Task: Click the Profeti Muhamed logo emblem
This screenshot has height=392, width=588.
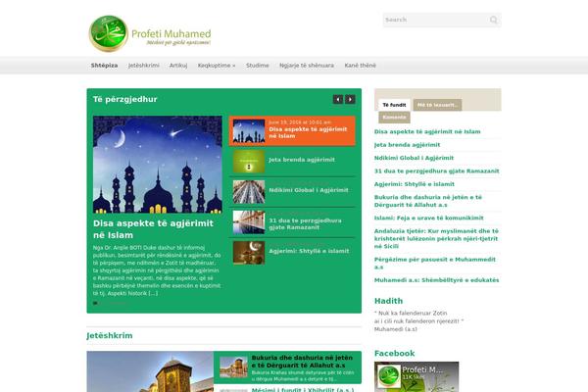Action: click(x=109, y=33)
